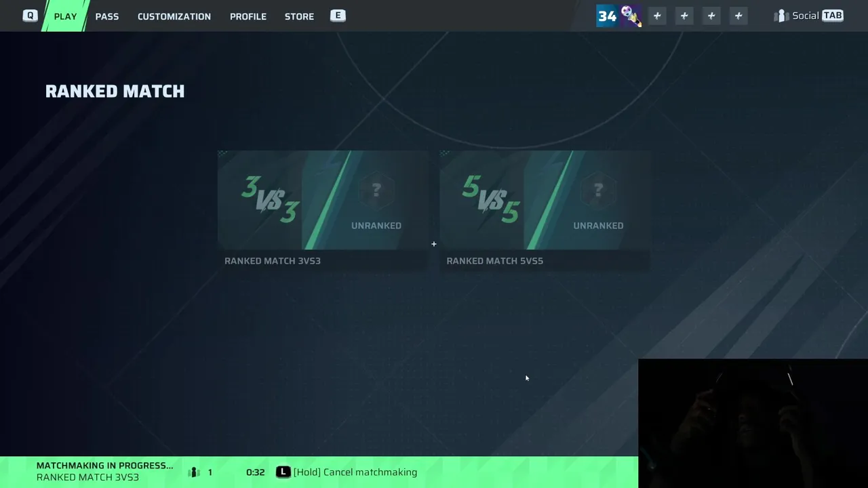Go to the PROFILE tab
The width and height of the screenshot is (868, 488).
(248, 16)
